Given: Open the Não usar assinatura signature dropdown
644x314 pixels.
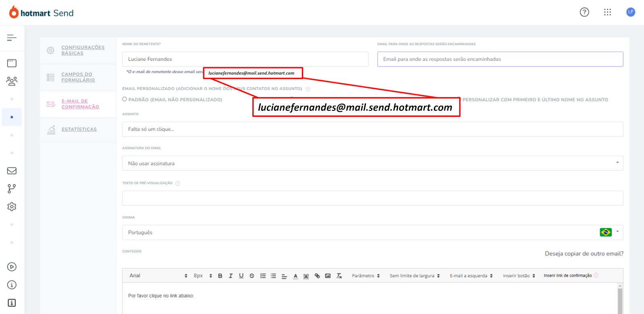Looking at the screenshot, I should click(373, 163).
